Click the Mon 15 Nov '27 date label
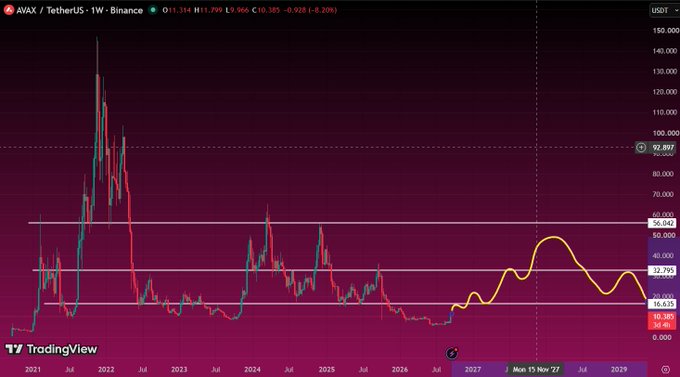Screen dimensions: 680x377 (x=536, y=369)
